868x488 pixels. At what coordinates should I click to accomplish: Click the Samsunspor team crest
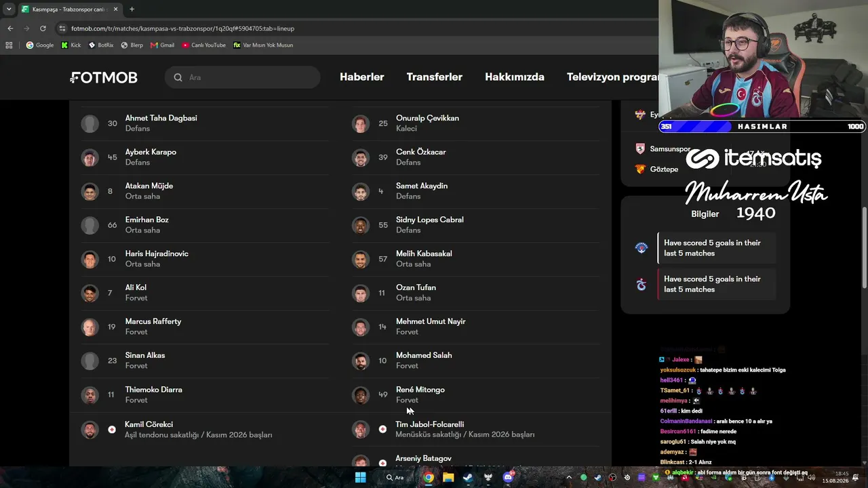(640, 149)
